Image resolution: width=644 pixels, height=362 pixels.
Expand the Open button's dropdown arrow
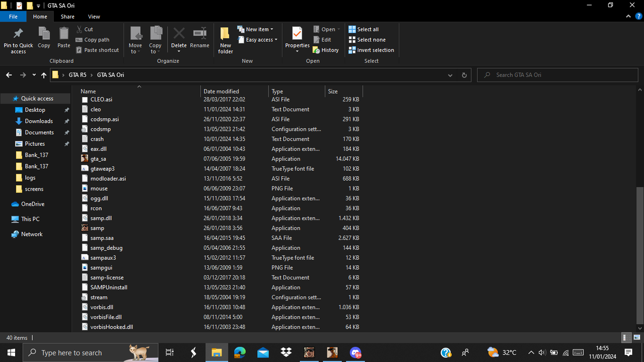[339, 29]
